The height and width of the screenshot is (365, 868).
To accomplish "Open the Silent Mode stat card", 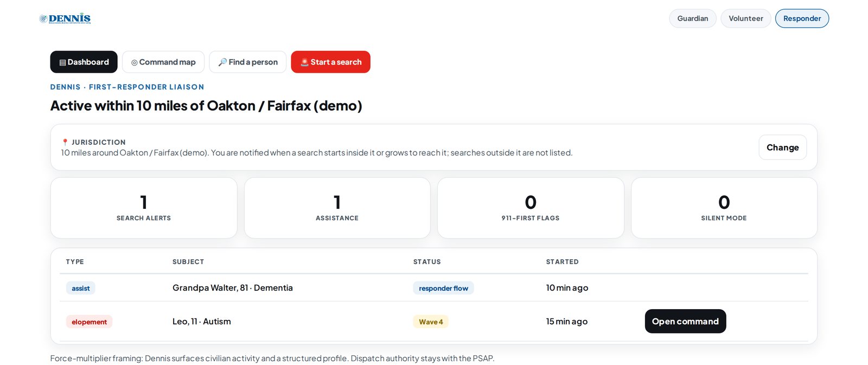I will point(724,208).
